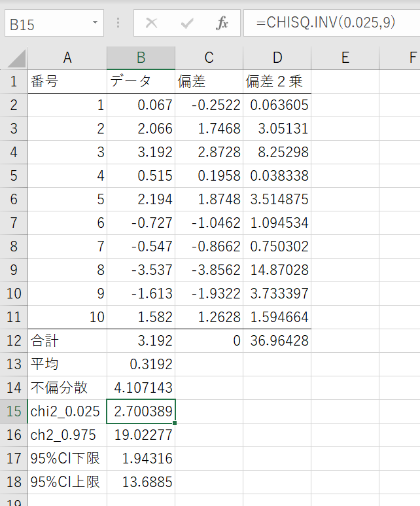Select cell showing 19.02277

pos(141,435)
